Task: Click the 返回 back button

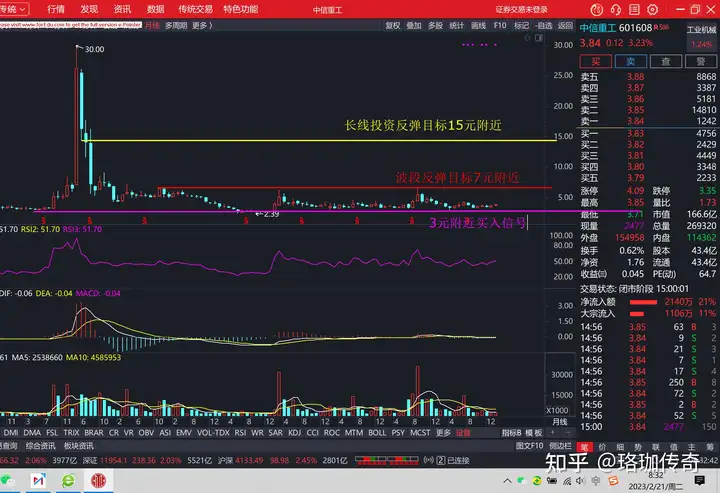Action: 565,26
